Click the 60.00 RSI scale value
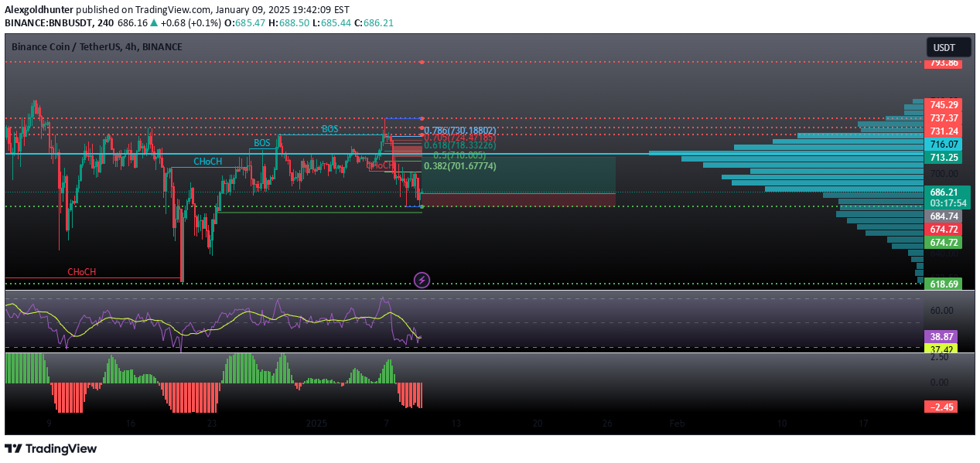Viewport: 980px width, 463px height. [x=941, y=310]
